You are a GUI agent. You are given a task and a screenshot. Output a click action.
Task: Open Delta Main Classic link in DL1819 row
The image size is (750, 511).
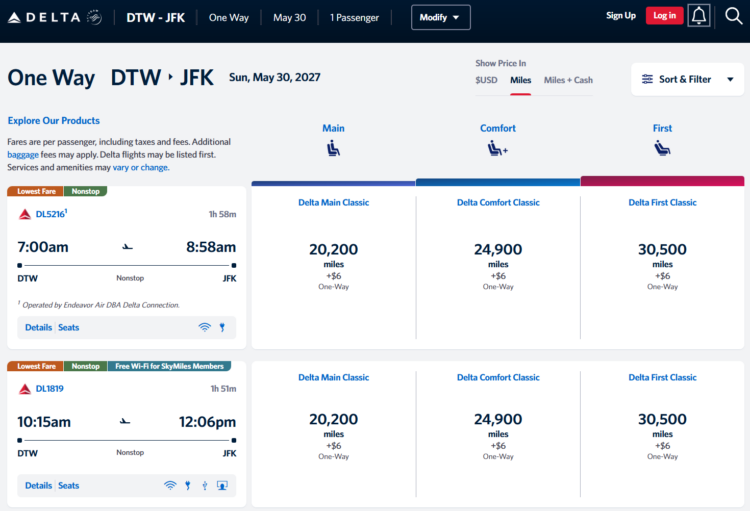(x=333, y=377)
